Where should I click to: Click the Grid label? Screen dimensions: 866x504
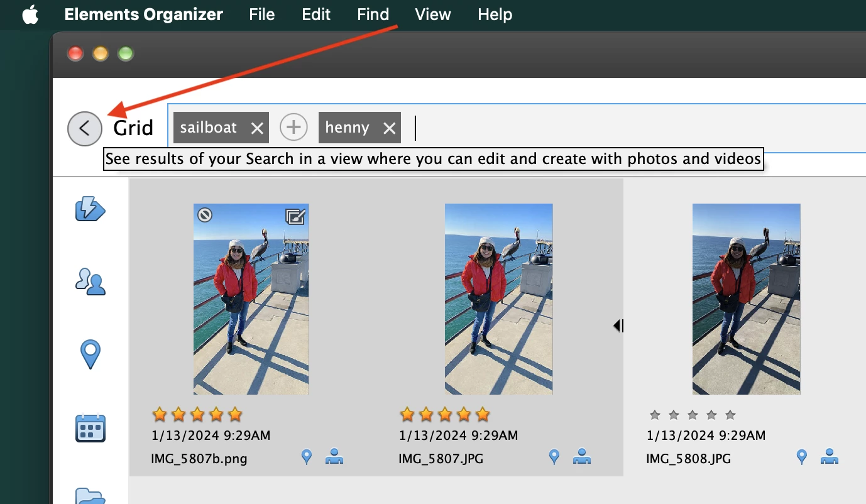pyautogui.click(x=133, y=128)
